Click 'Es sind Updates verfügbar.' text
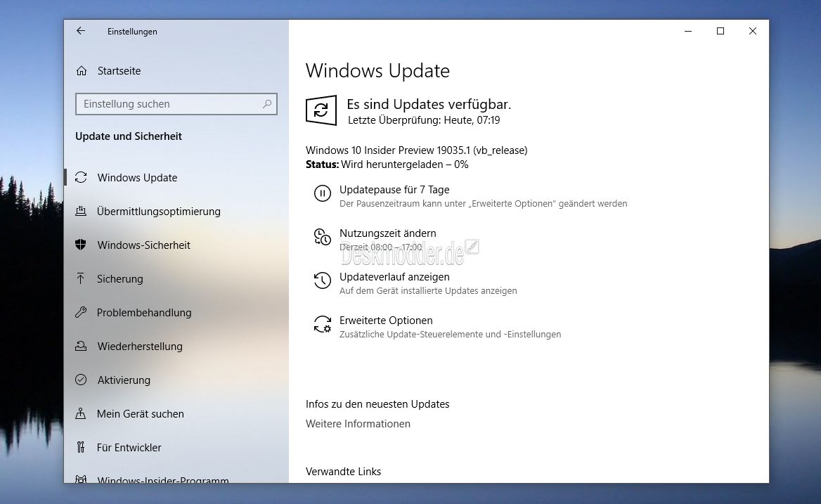821x504 pixels. click(429, 104)
